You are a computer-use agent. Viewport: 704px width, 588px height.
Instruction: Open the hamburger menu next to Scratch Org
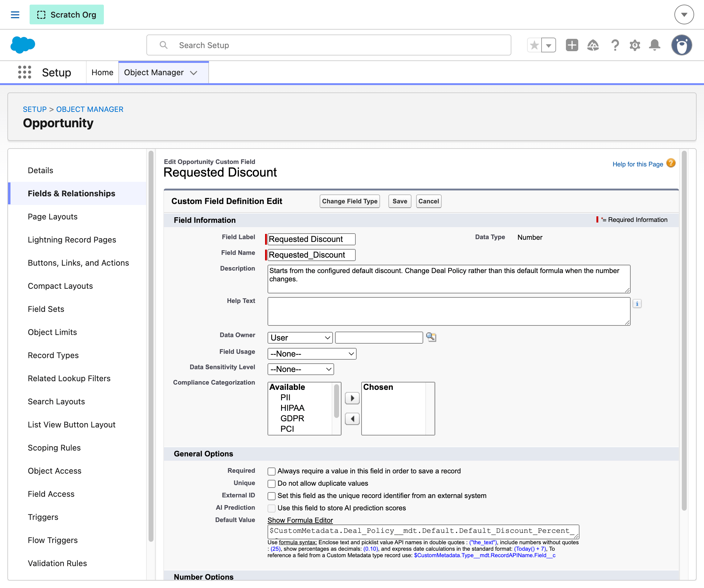coord(15,15)
